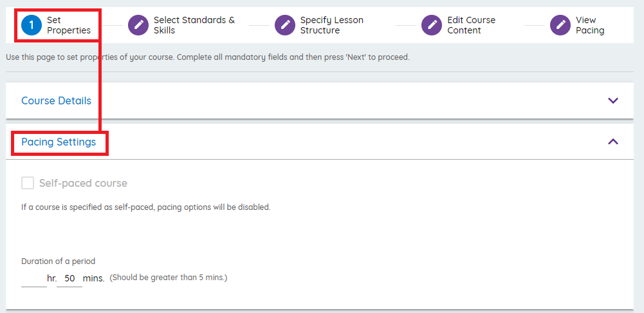Open the Course Details section header

57,100
